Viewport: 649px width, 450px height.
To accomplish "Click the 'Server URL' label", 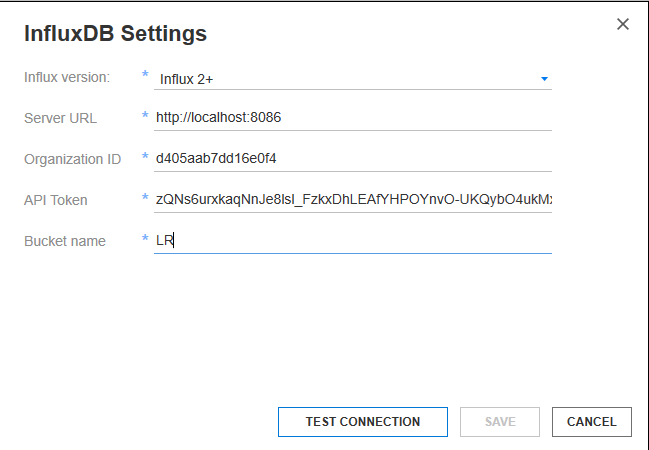I will point(59,117).
